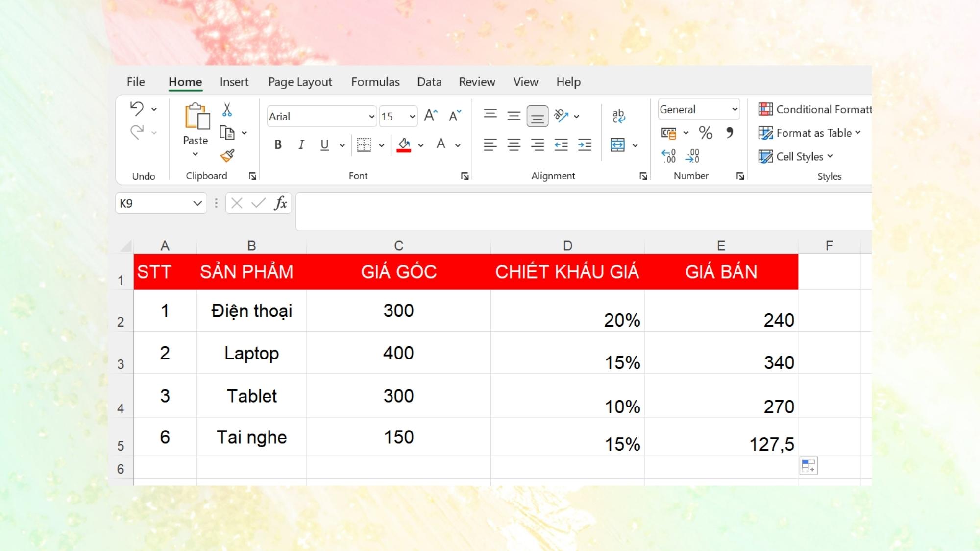
Task: Open the Data menu tab
Action: (429, 81)
